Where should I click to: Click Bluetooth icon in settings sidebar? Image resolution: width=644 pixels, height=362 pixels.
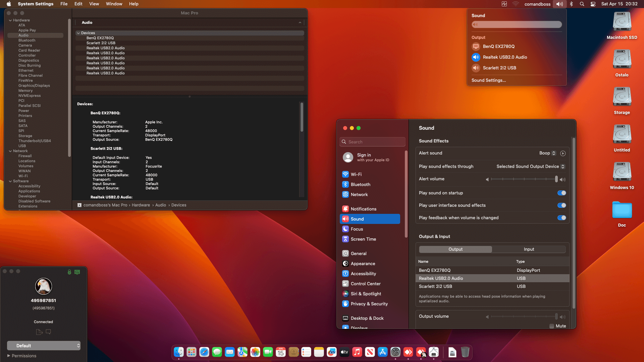coord(345,185)
